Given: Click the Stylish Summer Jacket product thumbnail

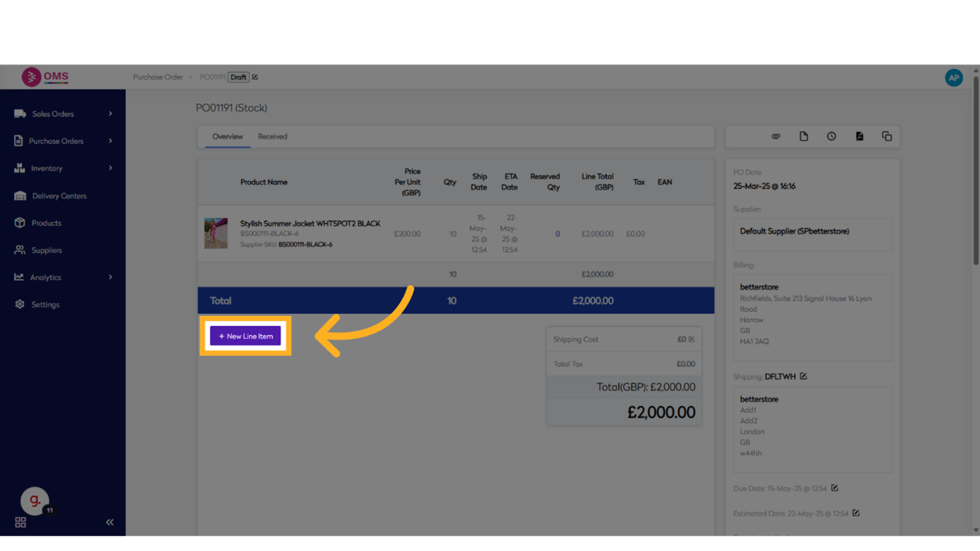Looking at the screenshot, I should click(216, 234).
